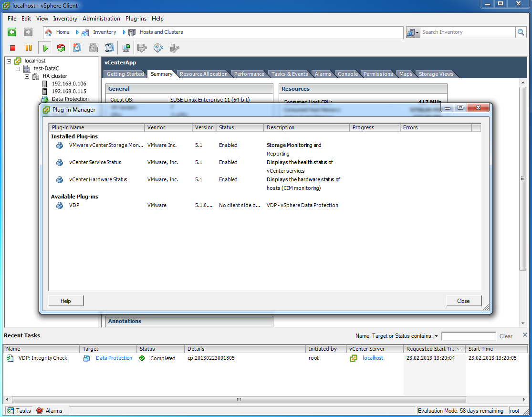The image size is (532, 417).
Task: Click the main panel vertical scrollbar
Action: pyautogui.click(x=522, y=178)
